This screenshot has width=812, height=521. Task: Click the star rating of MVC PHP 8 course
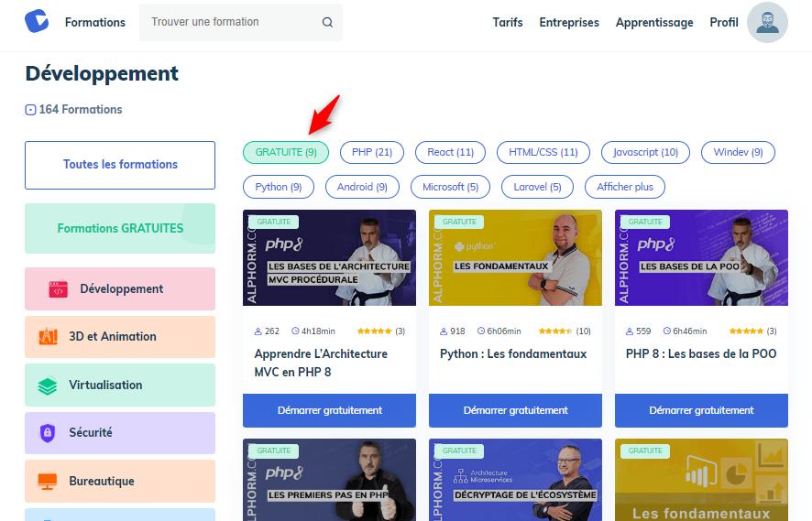tap(375, 331)
